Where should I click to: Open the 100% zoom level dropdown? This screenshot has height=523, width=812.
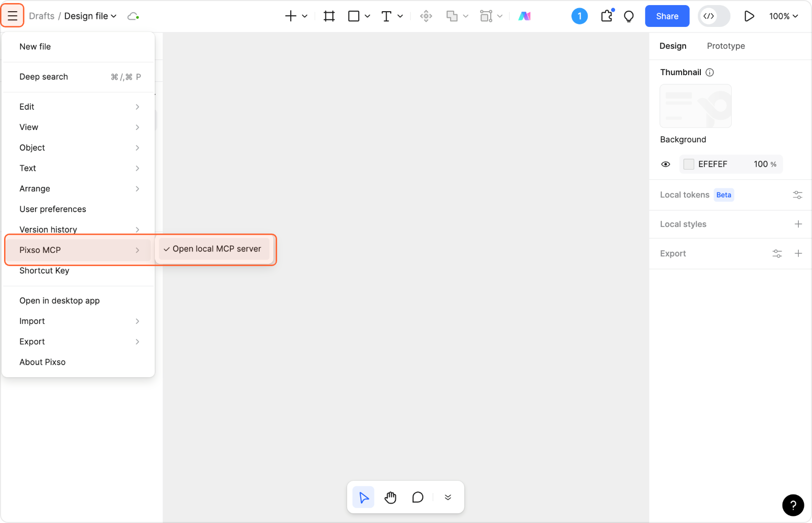(784, 16)
